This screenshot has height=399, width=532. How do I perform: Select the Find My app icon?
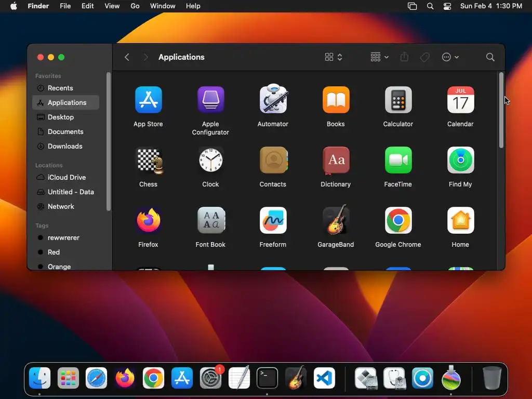(460, 160)
